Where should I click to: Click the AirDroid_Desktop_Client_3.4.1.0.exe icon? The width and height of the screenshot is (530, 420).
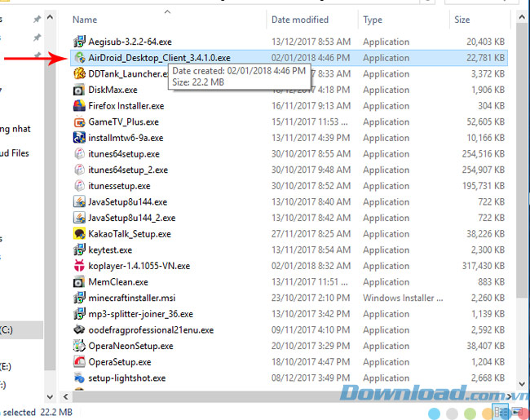pos(79,58)
